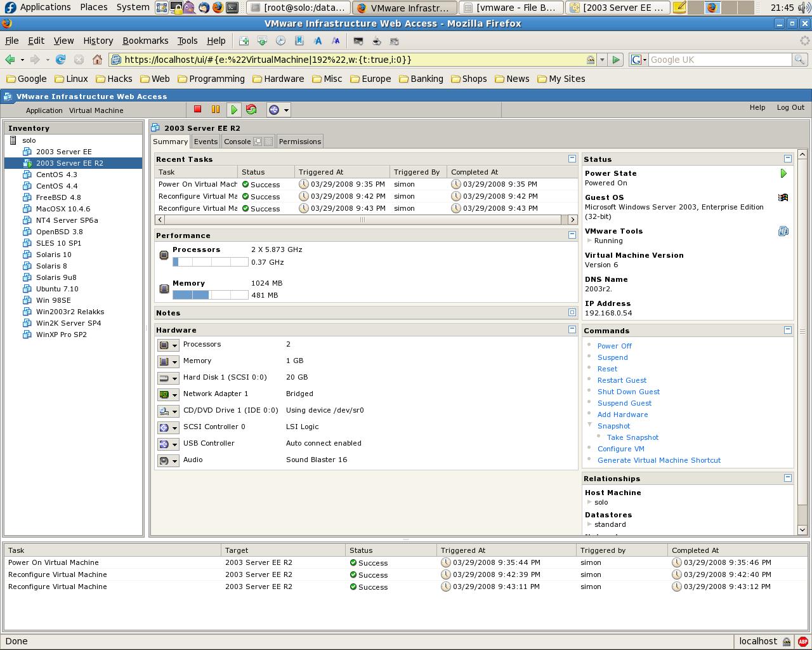Click the red Power Off toolbar button
Viewport: 812px width, 650px height.
197,110
